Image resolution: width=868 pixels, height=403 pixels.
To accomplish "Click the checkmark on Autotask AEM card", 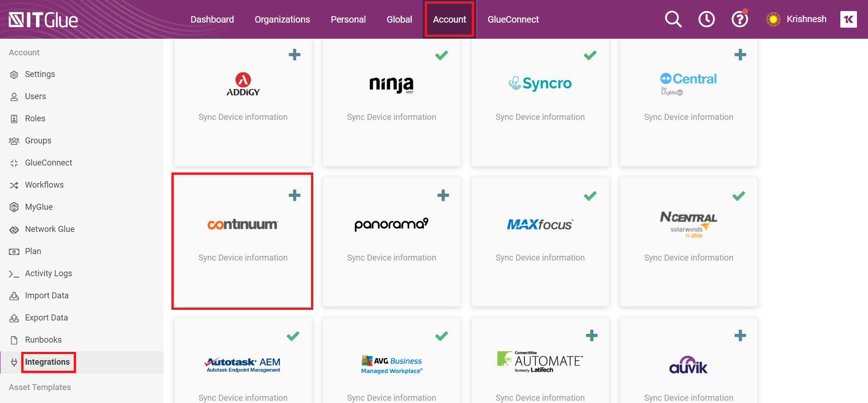I will click(x=293, y=336).
